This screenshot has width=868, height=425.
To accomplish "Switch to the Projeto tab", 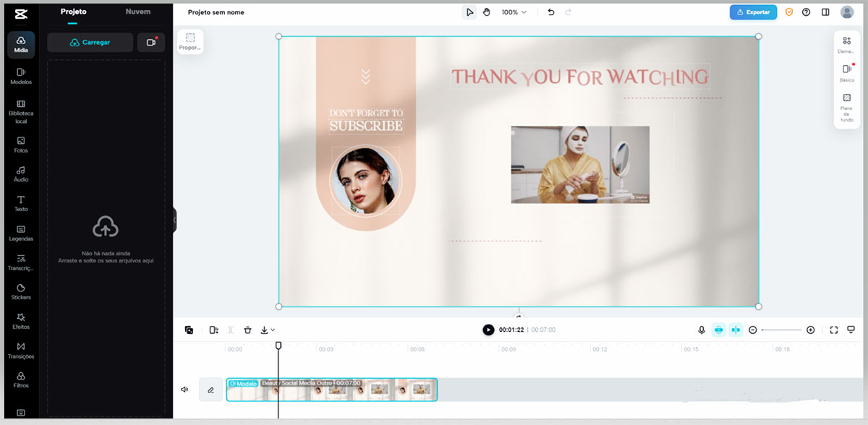I will coord(73,12).
